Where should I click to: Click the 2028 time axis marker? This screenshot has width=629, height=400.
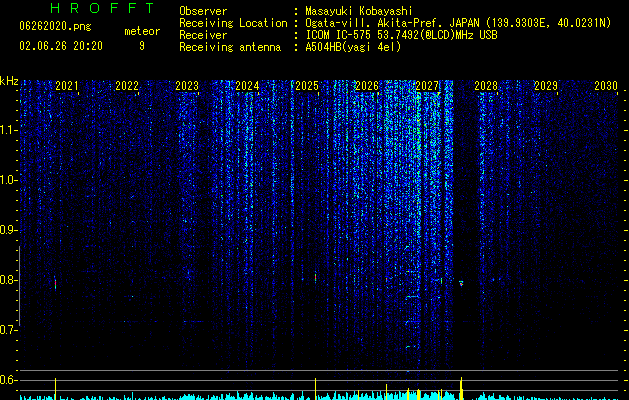pos(486,86)
